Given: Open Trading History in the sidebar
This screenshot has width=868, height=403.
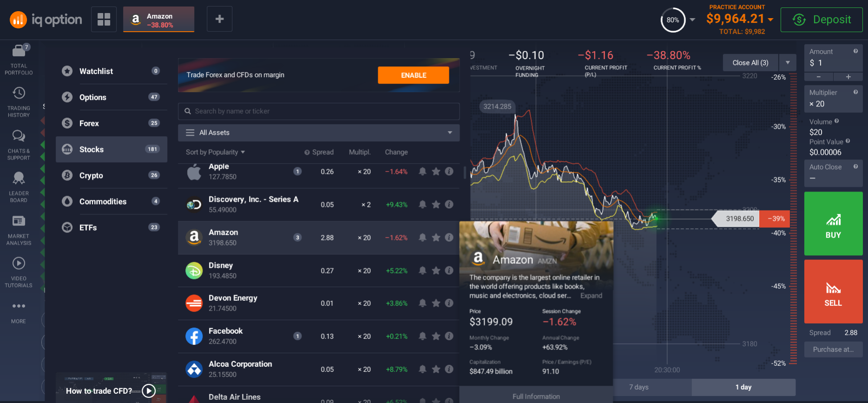Looking at the screenshot, I should tap(19, 102).
